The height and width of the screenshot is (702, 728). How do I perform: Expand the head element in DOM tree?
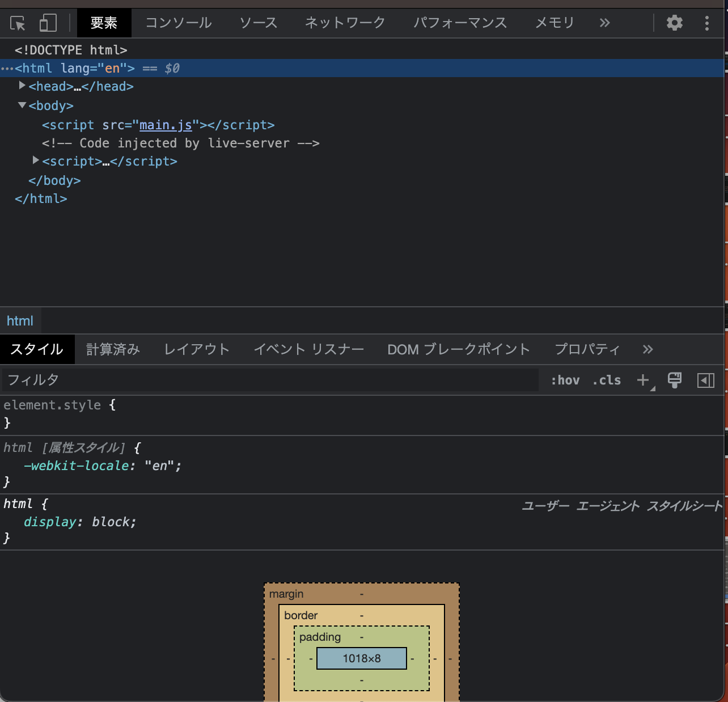click(22, 85)
